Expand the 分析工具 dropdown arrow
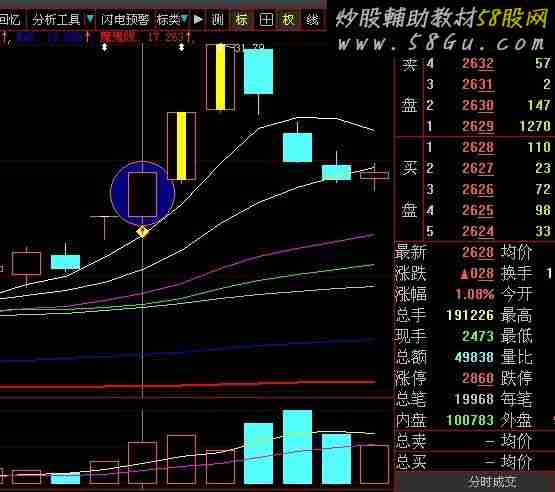Viewport: 555px width, 492px height. 90,19
